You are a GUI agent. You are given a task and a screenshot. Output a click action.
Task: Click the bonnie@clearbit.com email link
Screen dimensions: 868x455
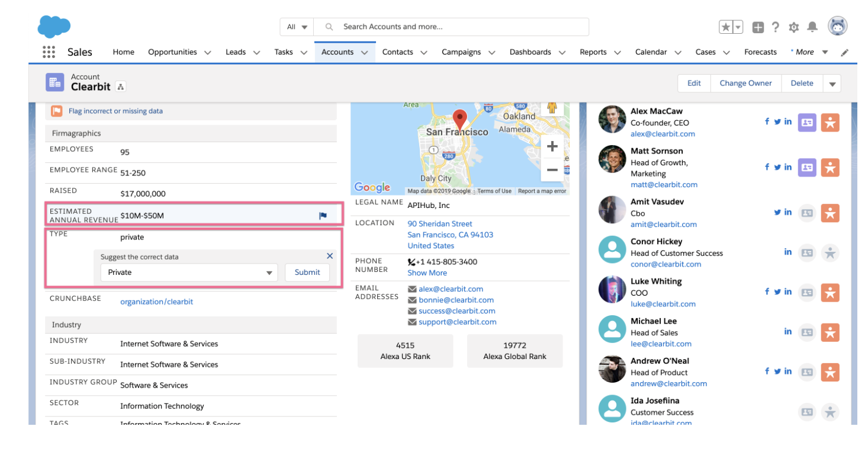pyautogui.click(x=456, y=300)
